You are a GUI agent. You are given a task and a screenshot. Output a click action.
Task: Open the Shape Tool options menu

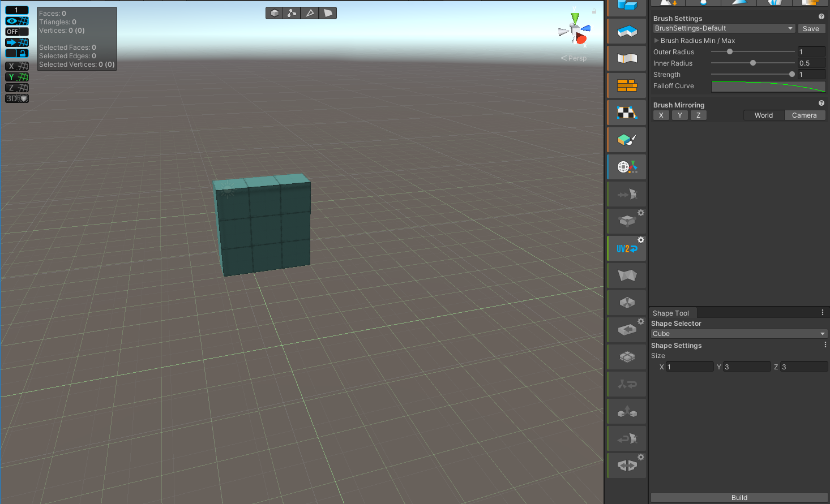click(822, 312)
